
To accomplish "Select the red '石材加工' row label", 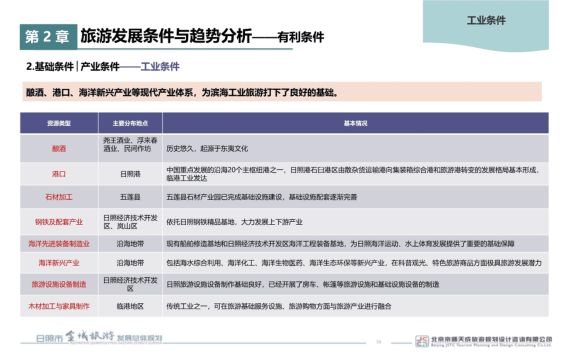I will pos(59,197).
